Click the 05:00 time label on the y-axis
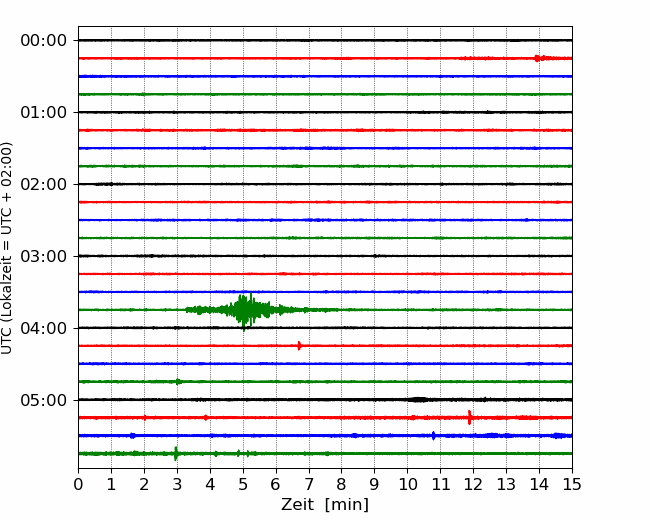Viewport: 650px width, 520px height. point(44,400)
